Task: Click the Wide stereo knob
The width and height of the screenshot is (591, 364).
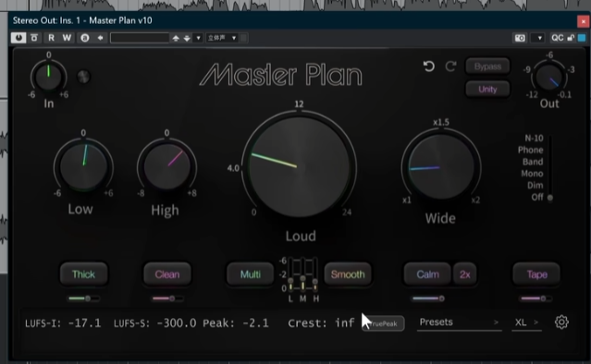Action: point(440,166)
